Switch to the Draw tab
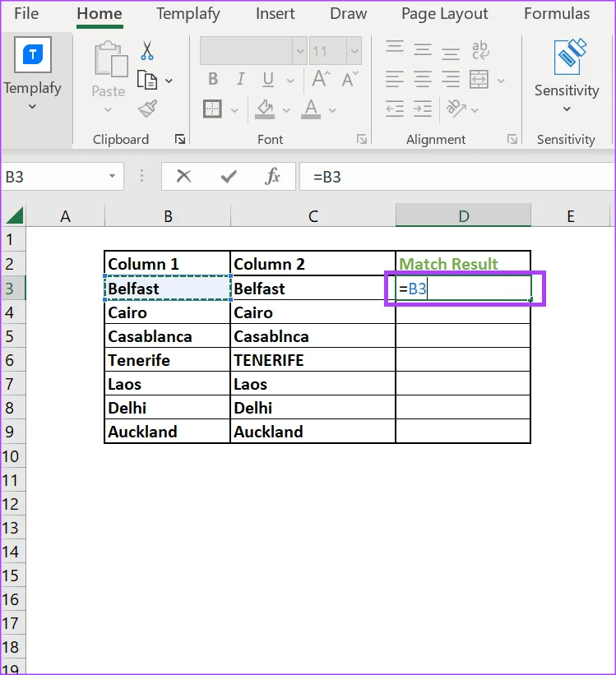 coord(349,13)
